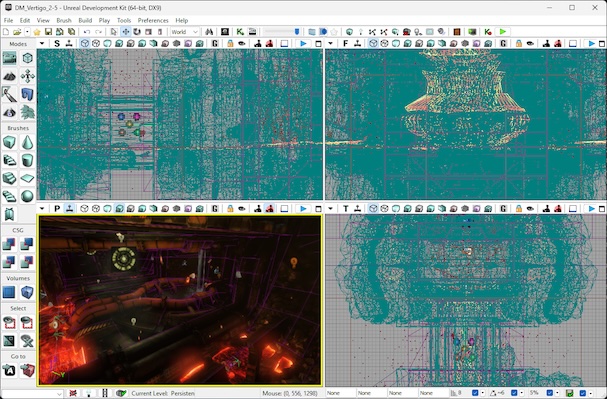
Task: Open bottom-right Top viewport options dropdown
Action: point(331,209)
